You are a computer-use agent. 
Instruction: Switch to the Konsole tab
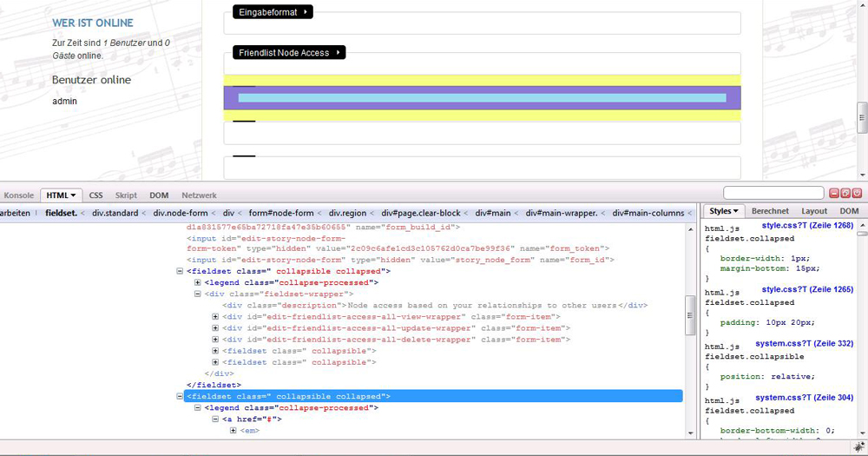[x=18, y=195]
